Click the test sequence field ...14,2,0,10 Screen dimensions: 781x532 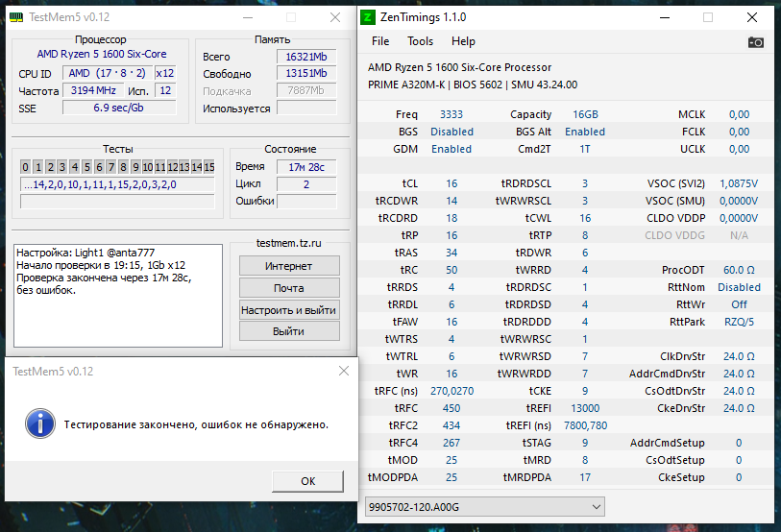coord(117,184)
